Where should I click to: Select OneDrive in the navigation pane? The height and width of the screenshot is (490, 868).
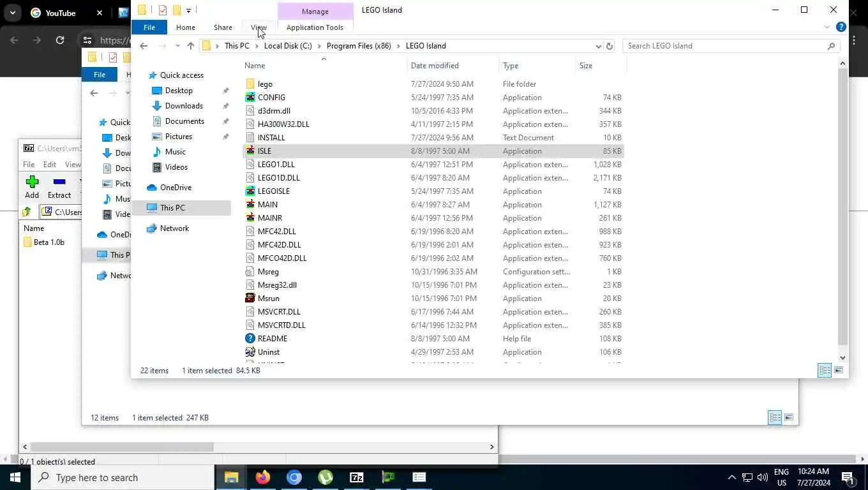pyautogui.click(x=176, y=188)
